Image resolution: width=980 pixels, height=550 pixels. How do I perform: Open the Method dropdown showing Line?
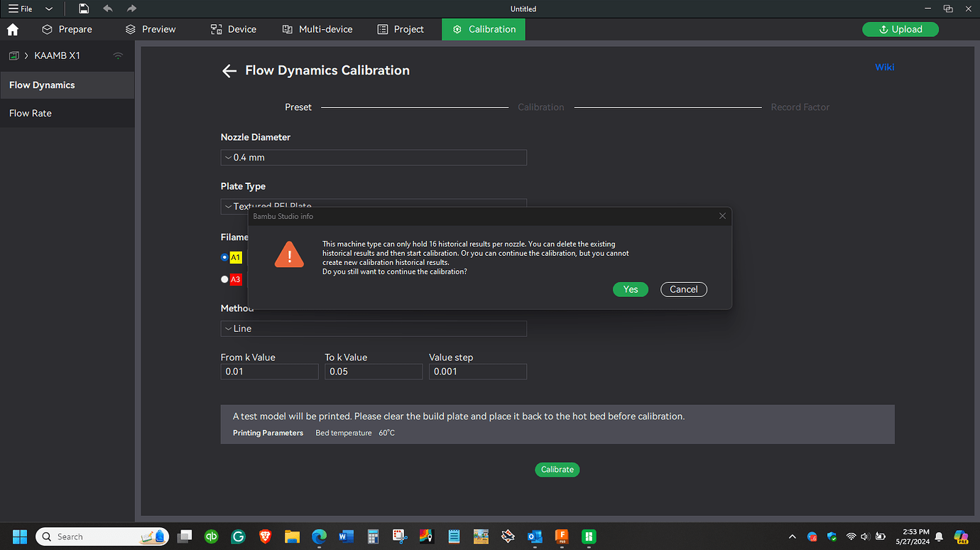[x=374, y=328]
